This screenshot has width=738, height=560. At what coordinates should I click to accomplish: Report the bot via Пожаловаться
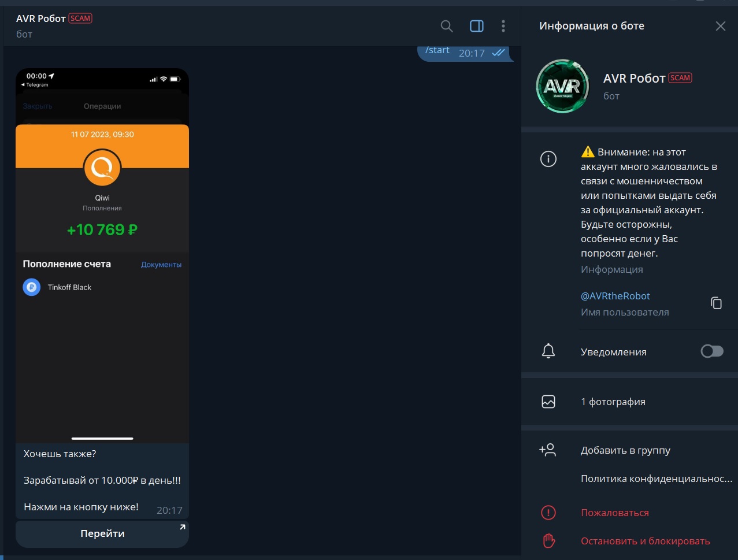(614, 513)
